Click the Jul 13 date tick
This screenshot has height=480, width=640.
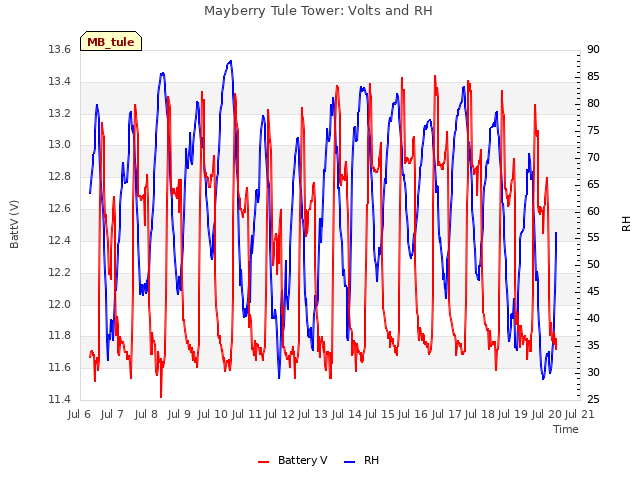click(x=313, y=415)
